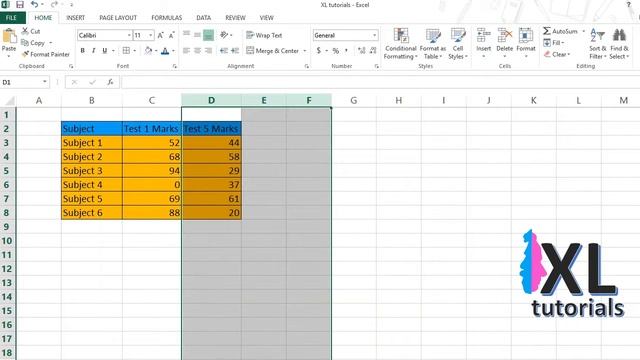Viewport: 640px width, 360px height.
Task: Click the AutoSum sigma button
Action: point(560,31)
